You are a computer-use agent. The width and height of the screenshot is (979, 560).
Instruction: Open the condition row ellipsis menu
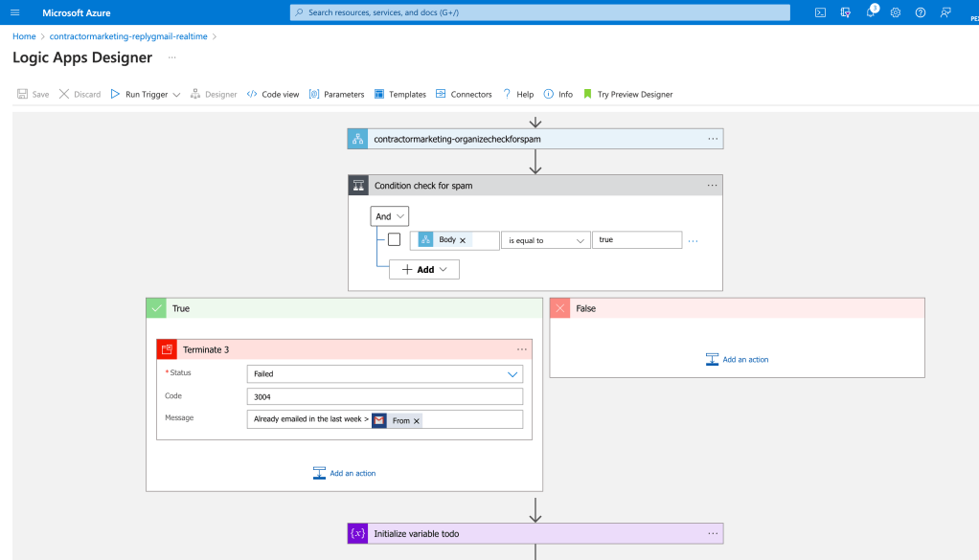(x=693, y=240)
